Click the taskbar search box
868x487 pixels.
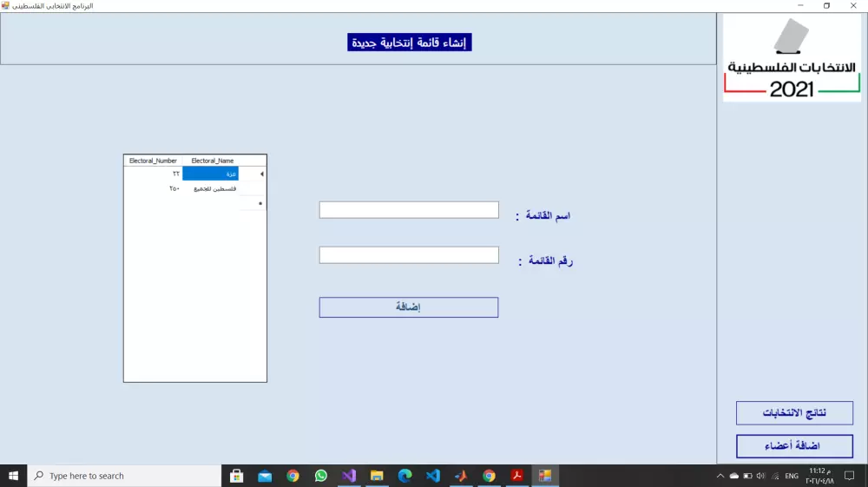[124, 476]
